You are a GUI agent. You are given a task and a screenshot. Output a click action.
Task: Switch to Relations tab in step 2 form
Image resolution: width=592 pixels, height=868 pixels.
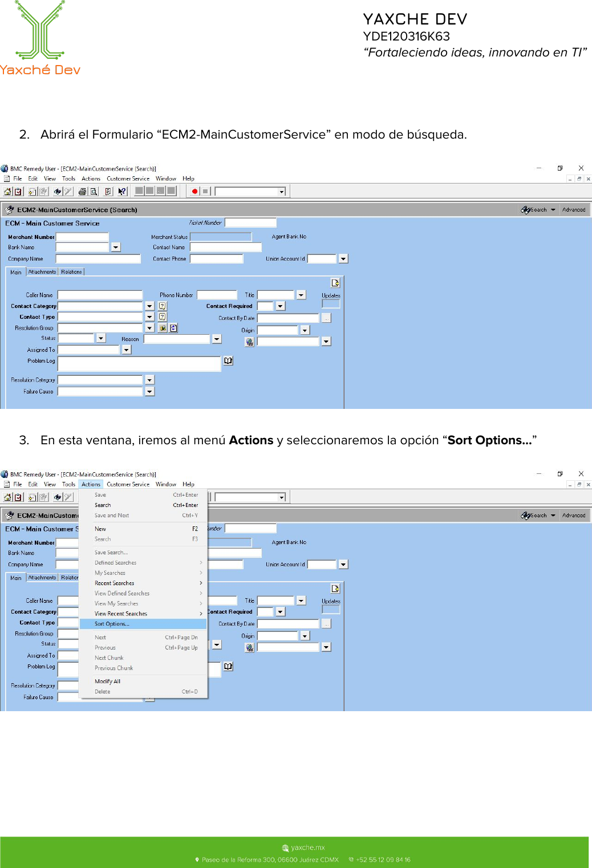pyautogui.click(x=71, y=271)
